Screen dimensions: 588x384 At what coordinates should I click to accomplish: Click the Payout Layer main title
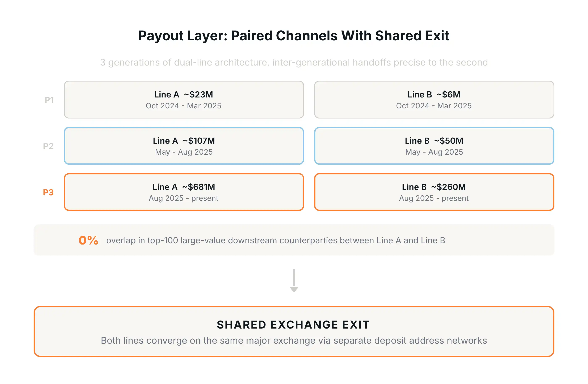pyautogui.click(x=294, y=36)
